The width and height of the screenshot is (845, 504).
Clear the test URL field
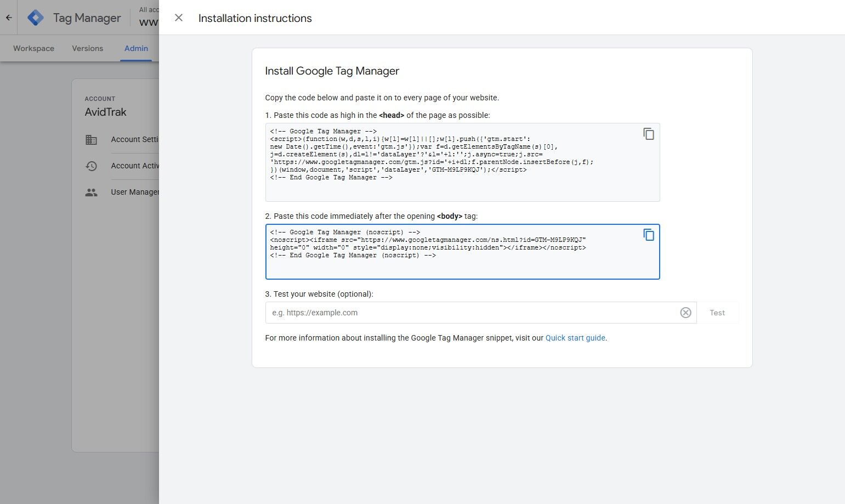pyautogui.click(x=685, y=313)
